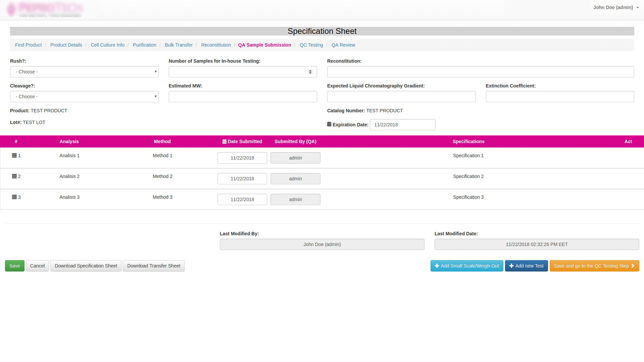
Task: Adjust Number of Samples stepper arrows
Action: pyautogui.click(x=310, y=72)
